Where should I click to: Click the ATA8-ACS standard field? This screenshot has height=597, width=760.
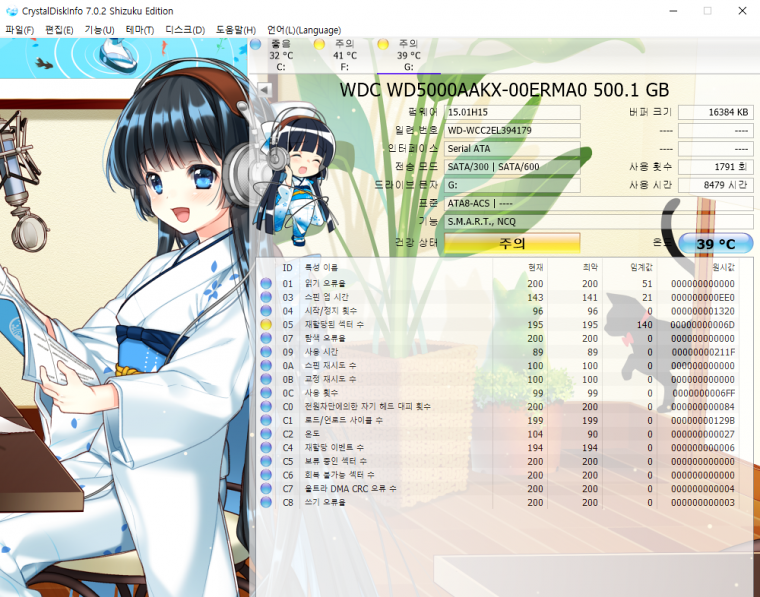coord(599,204)
